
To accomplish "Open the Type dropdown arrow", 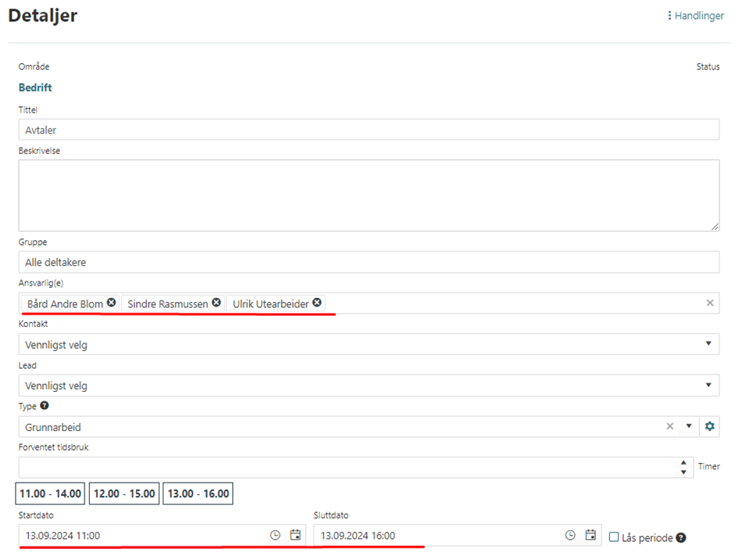I will (x=689, y=426).
